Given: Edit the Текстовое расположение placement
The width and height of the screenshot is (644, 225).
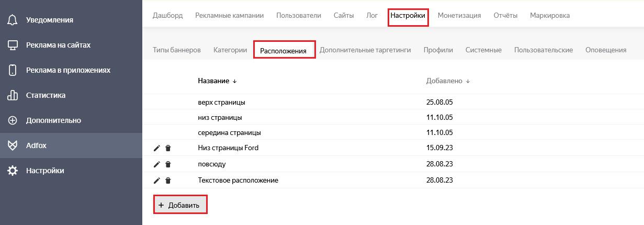Looking at the screenshot, I should tap(157, 181).
